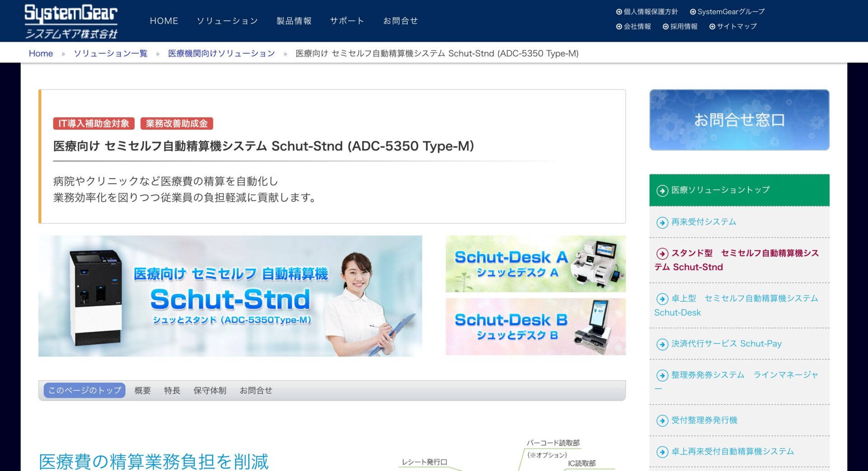The image size is (868, 471).
Task: Click the circle icon beside SystemGearグループ
Action: coord(693,12)
